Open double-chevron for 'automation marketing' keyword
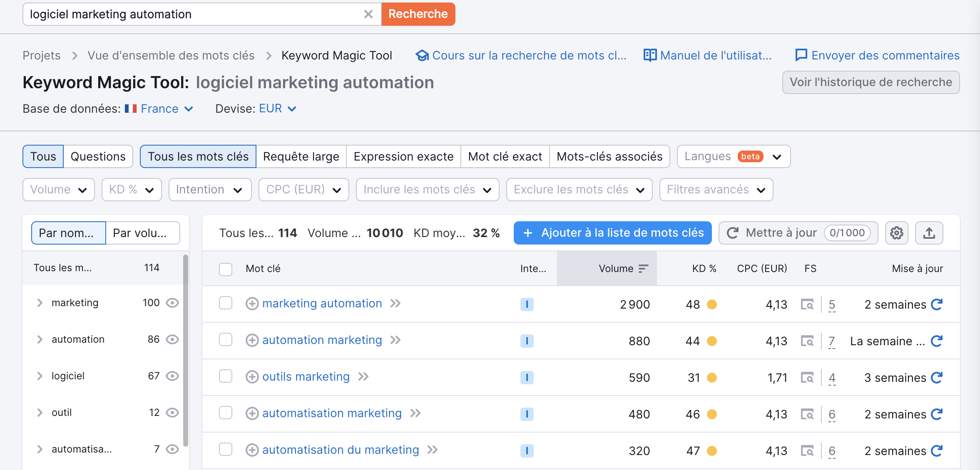 [395, 340]
